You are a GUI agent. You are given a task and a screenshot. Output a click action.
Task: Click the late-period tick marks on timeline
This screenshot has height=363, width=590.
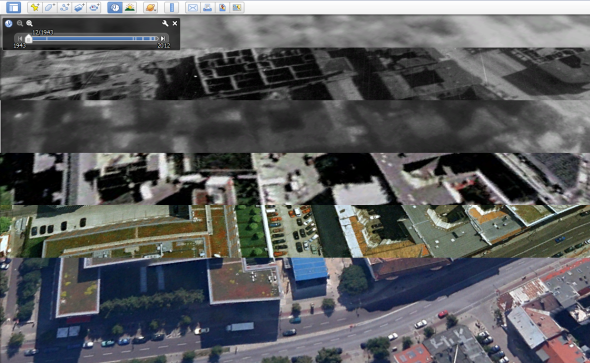pyautogui.click(x=145, y=38)
